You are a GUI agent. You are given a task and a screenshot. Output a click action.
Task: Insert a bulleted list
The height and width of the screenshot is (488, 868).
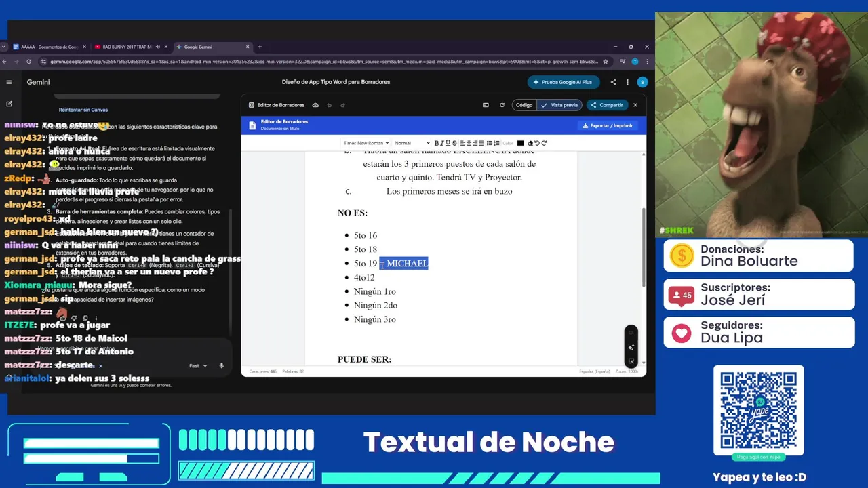click(489, 143)
